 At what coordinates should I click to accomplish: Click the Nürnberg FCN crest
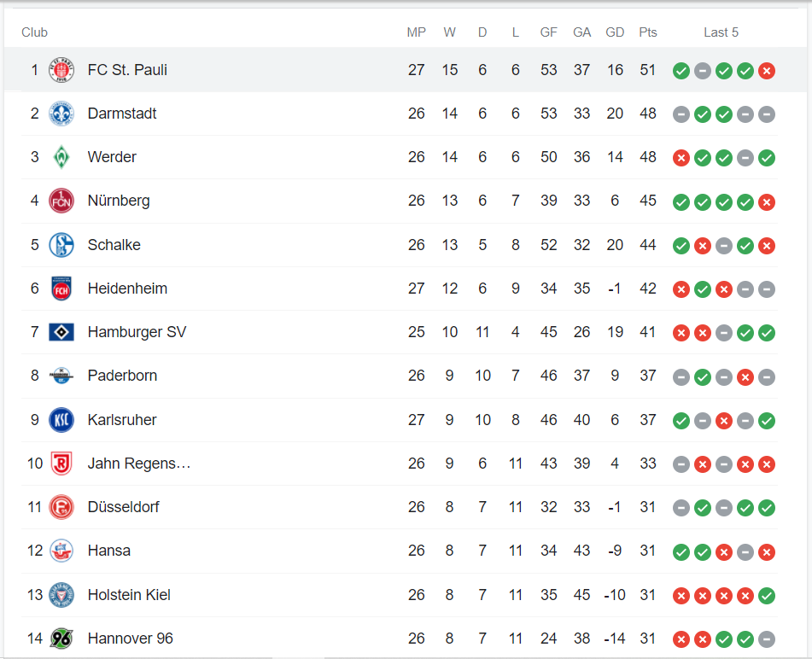[x=61, y=201]
